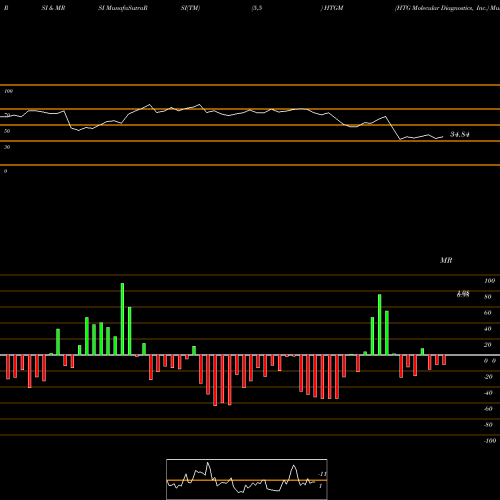Click the 'MR' panel label

click(446, 260)
